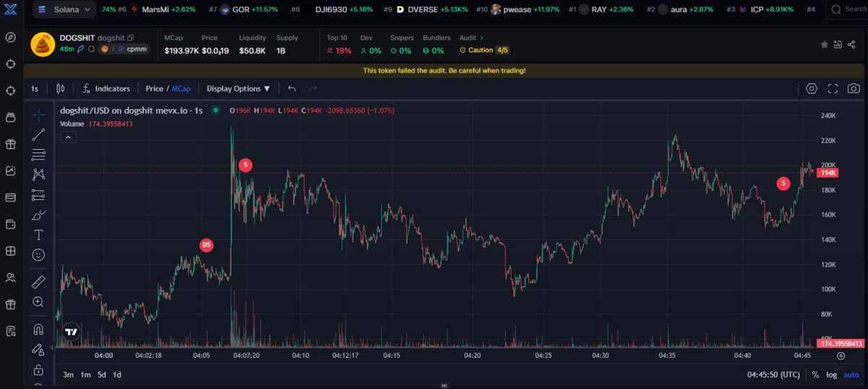The height and width of the screenshot is (389, 868).
Task: Choose the XABCD pattern tool
Action: tap(38, 174)
